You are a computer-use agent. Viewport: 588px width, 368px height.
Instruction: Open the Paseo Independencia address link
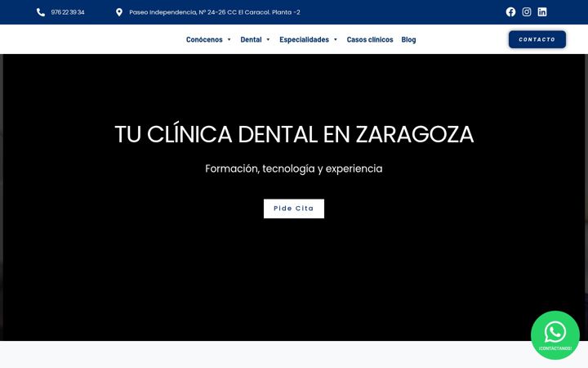click(215, 12)
